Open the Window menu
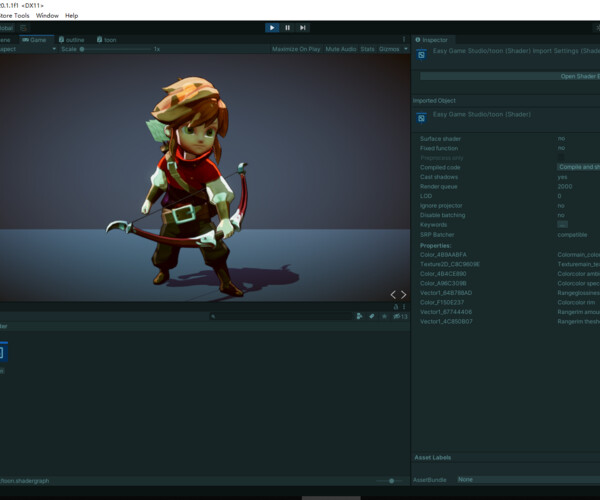Screen dimensions: 600x500 pos(47,16)
